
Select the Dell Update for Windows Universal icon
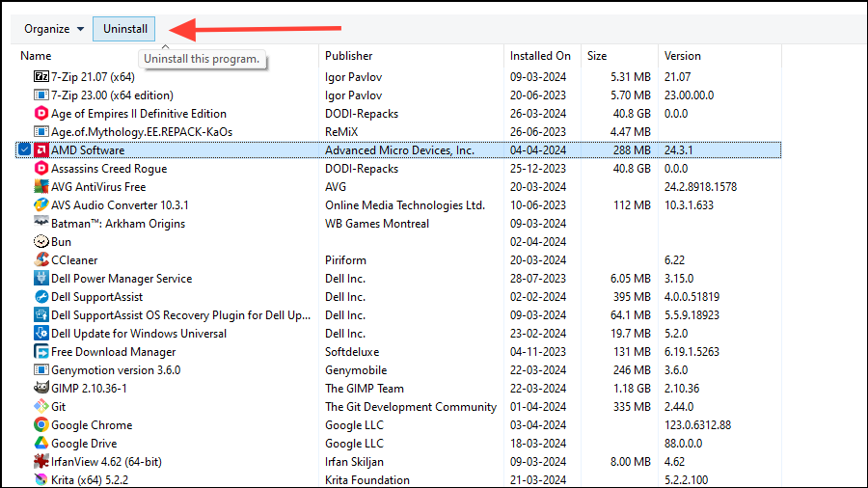click(41, 333)
